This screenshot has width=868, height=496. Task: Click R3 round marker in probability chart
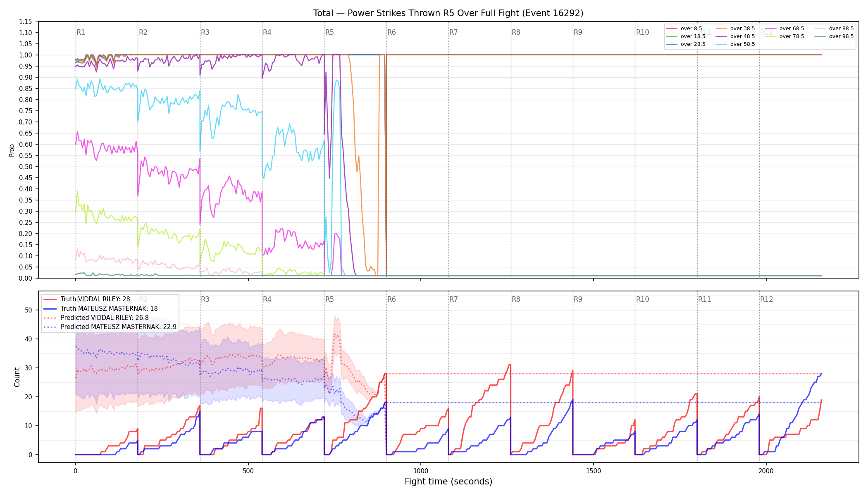(205, 32)
